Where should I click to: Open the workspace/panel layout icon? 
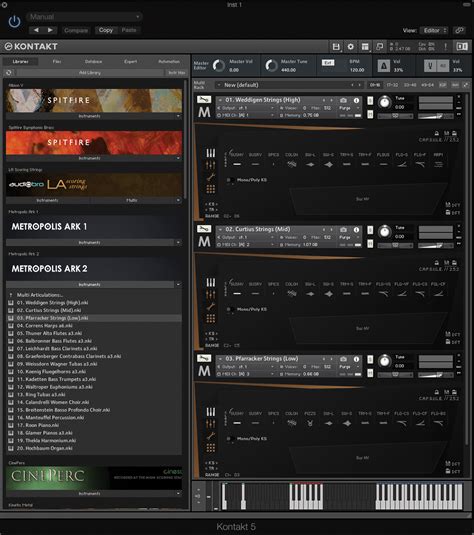pos(365,47)
